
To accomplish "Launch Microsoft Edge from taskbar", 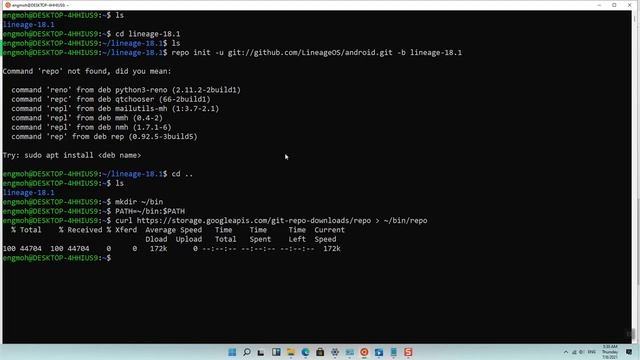I will point(305,352).
